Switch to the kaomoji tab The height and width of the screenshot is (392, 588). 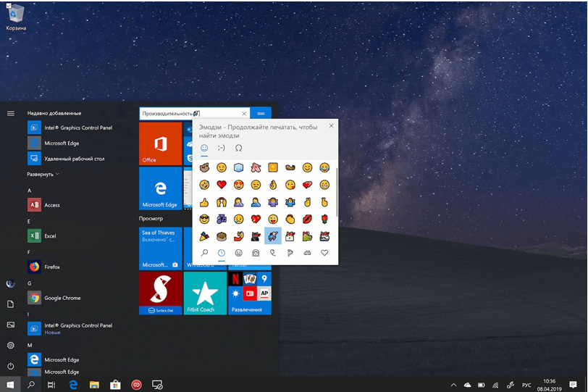pos(222,148)
